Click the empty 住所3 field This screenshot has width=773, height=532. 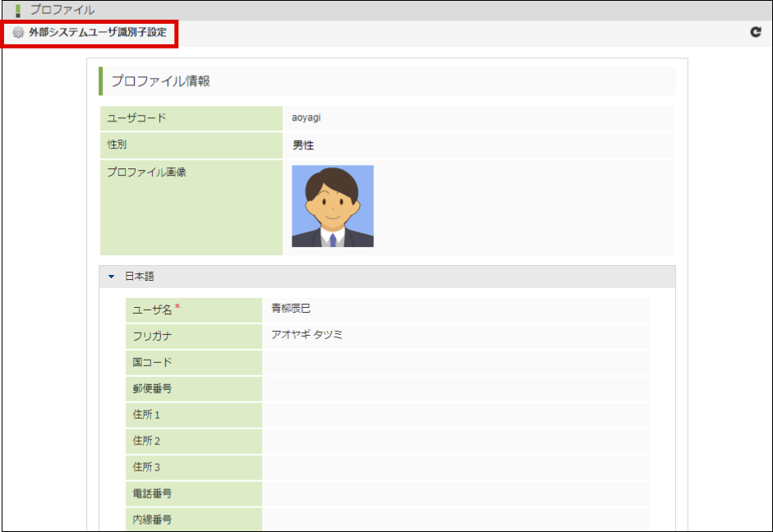pos(455,467)
